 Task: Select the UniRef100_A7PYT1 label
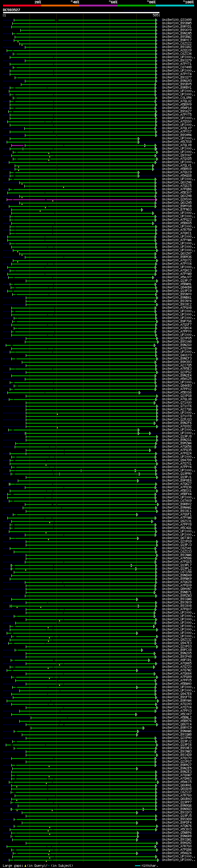point(177,64)
